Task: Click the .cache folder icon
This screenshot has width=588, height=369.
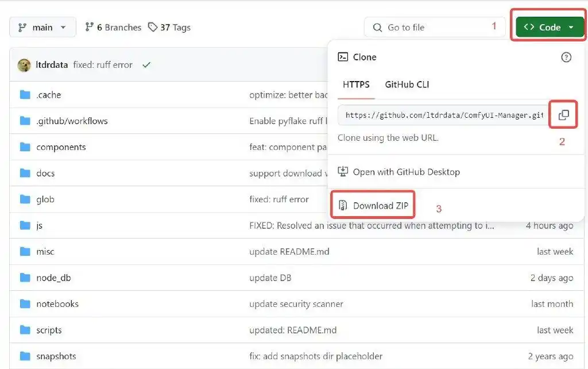Action: (x=25, y=95)
